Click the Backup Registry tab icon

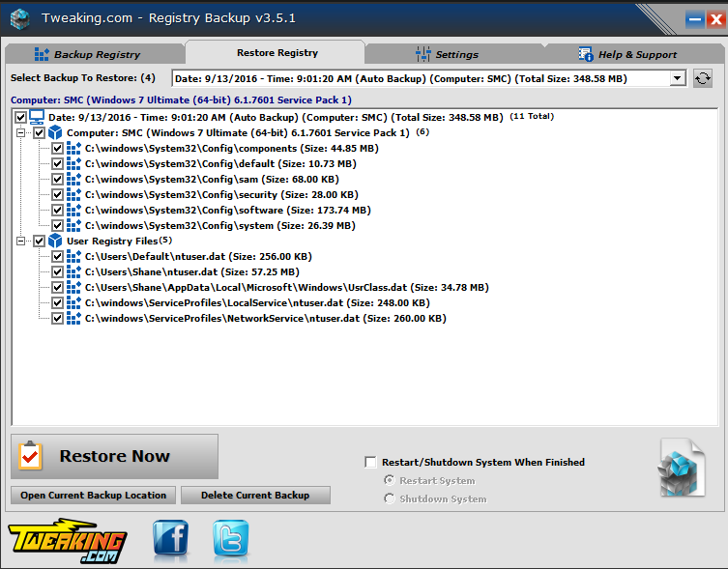[x=42, y=54]
